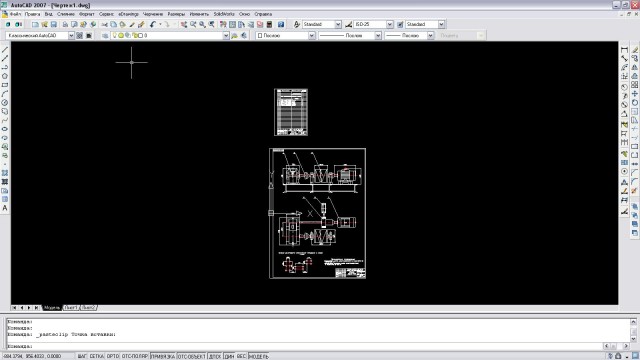640x360 pixels.
Task: Expand the layer list dropdown
Action: coord(170,36)
